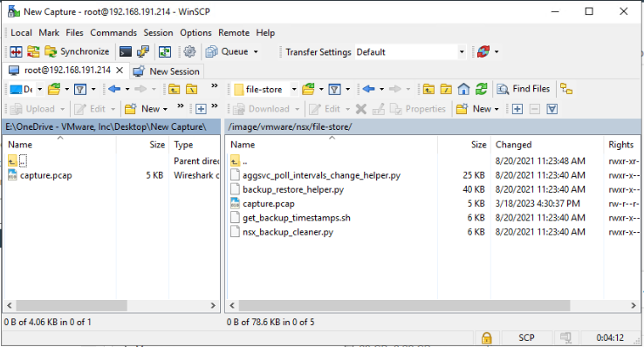The width and height of the screenshot is (644, 347).
Task: Open the Help menu
Action: 265,33
